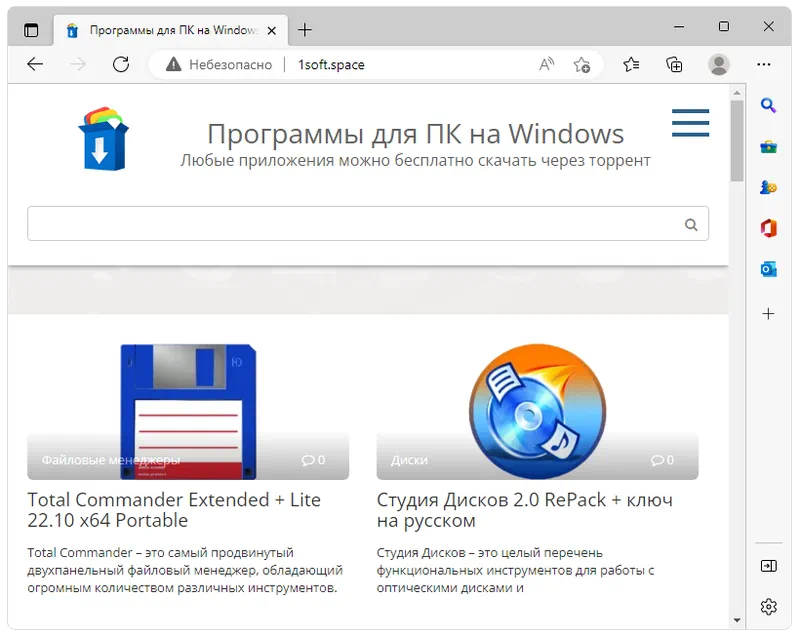Click the magnifier in the site search box
The image size is (800, 638).
pos(691,225)
